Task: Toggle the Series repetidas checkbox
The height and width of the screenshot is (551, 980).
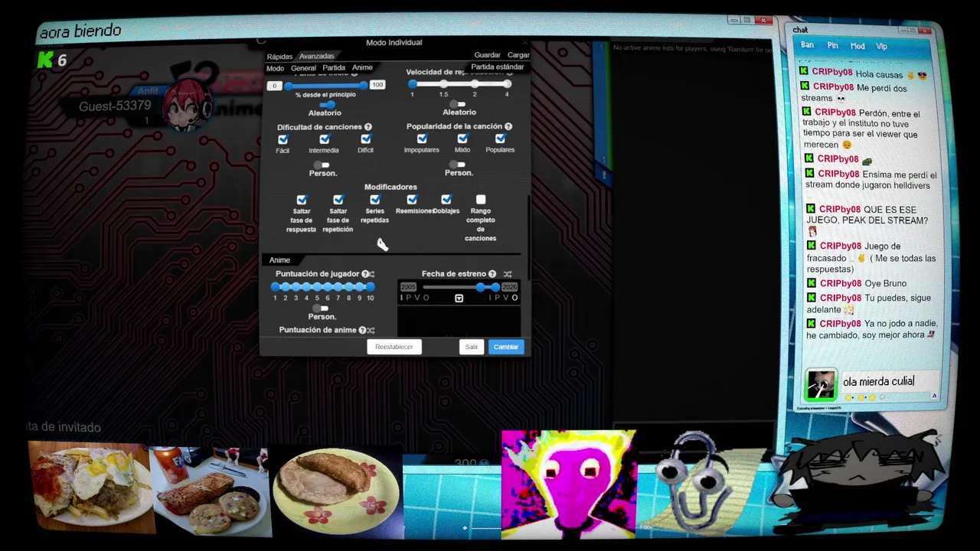Action: [x=375, y=200]
